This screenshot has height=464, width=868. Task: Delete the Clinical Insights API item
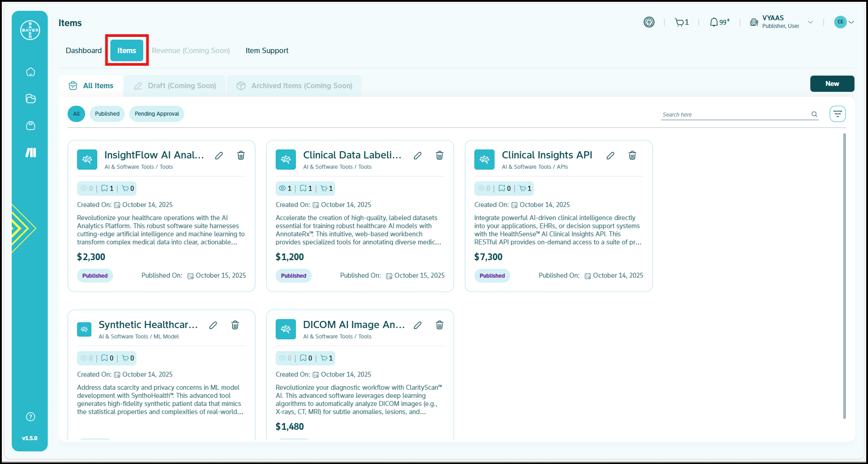click(632, 156)
